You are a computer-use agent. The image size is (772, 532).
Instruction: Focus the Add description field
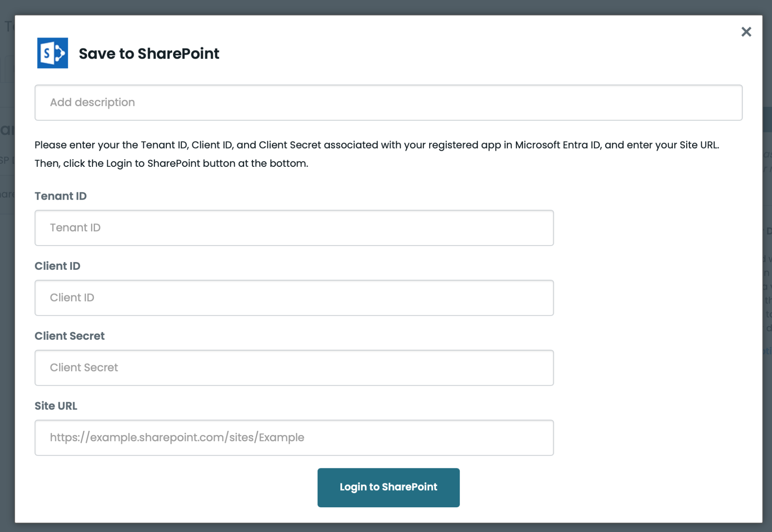click(388, 103)
